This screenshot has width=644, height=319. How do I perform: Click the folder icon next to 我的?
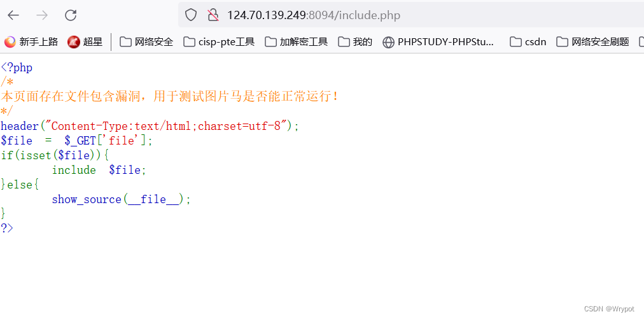pos(344,41)
